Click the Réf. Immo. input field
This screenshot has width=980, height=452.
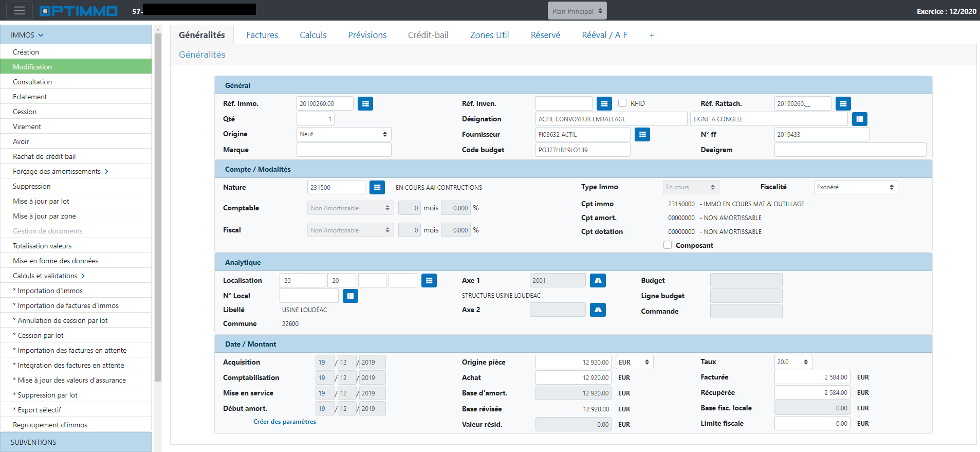[x=325, y=103]
